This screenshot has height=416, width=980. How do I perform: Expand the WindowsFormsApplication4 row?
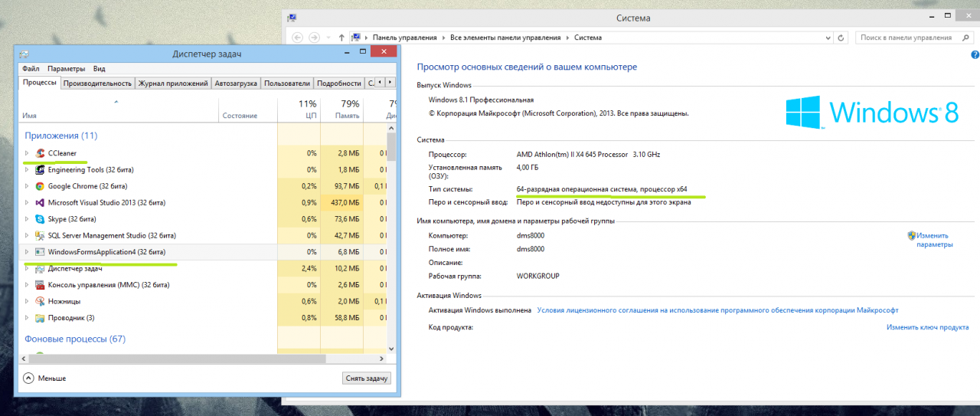click(27, 252)
